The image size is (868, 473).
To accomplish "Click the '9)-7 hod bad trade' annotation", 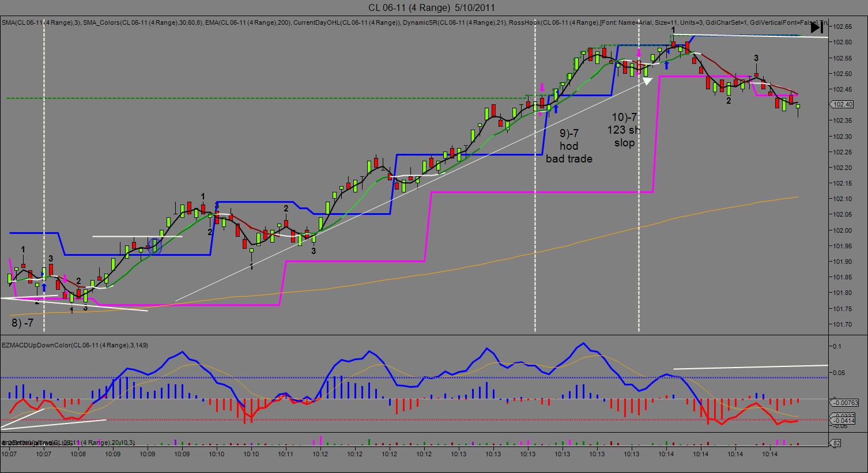I will (568, 146).
